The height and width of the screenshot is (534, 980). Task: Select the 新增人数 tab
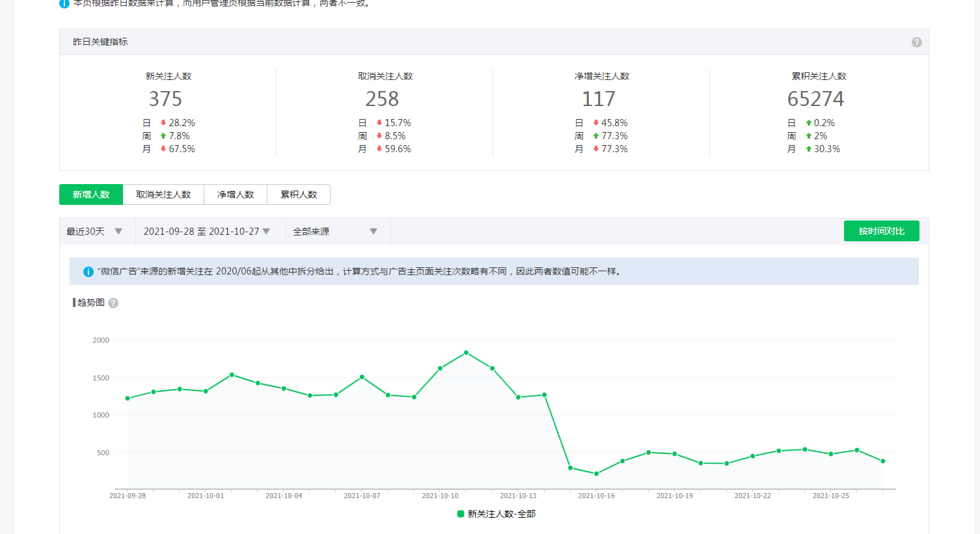click(x=91, y=194)
